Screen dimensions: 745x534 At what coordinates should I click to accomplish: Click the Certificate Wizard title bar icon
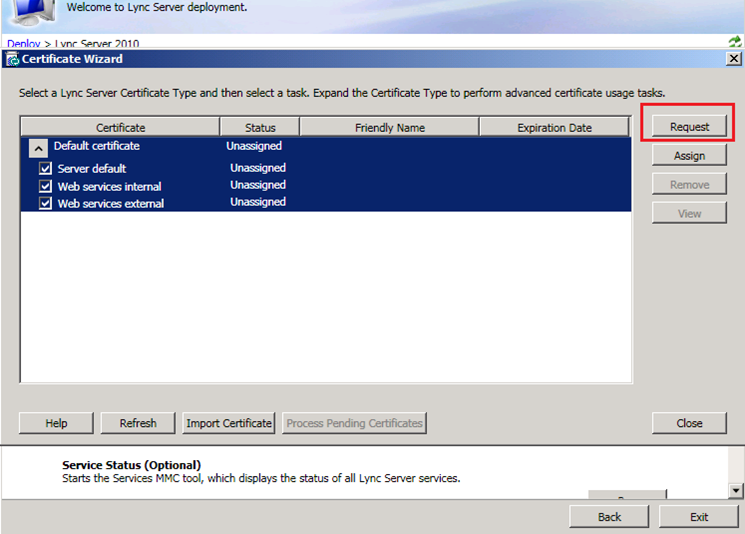(x=12, y=59)
